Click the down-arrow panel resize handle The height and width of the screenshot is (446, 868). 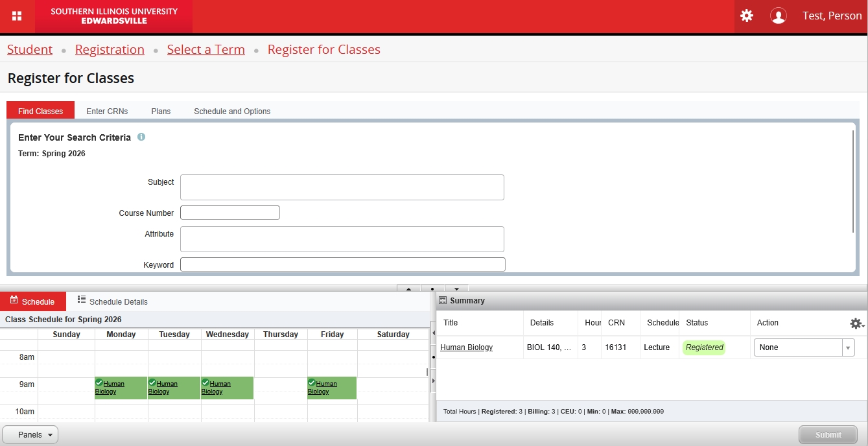click(456, 289)
